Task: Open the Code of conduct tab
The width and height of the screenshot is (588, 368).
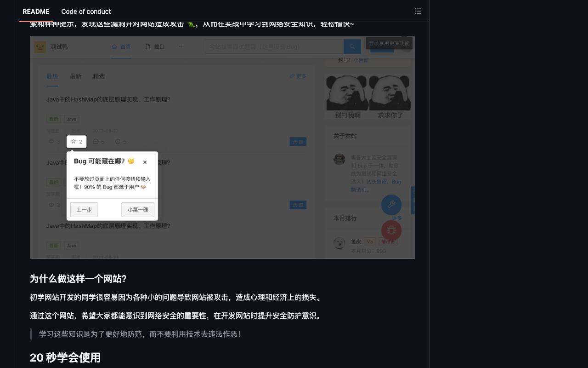Action: pyautogui.click(x=86, y=11)
